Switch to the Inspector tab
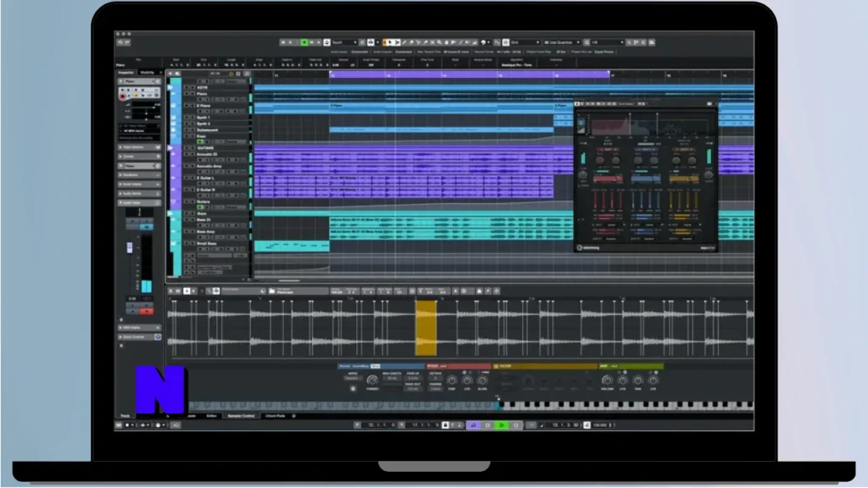 coord(126,73)
